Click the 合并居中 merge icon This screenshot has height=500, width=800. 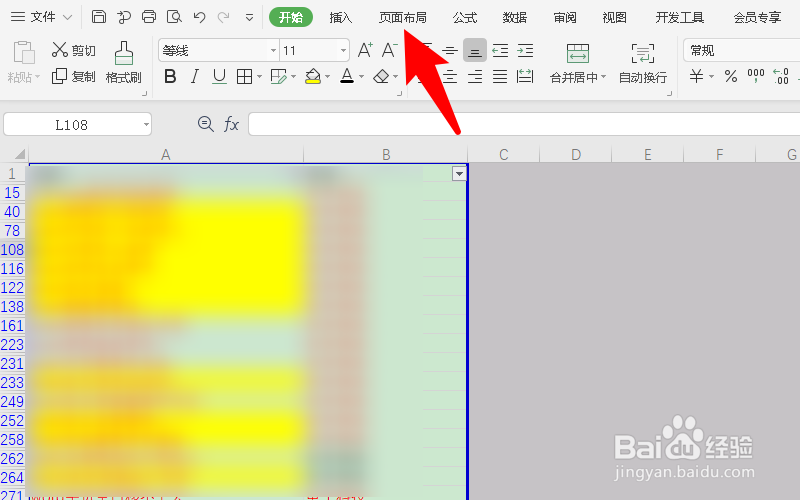point(578,54)
